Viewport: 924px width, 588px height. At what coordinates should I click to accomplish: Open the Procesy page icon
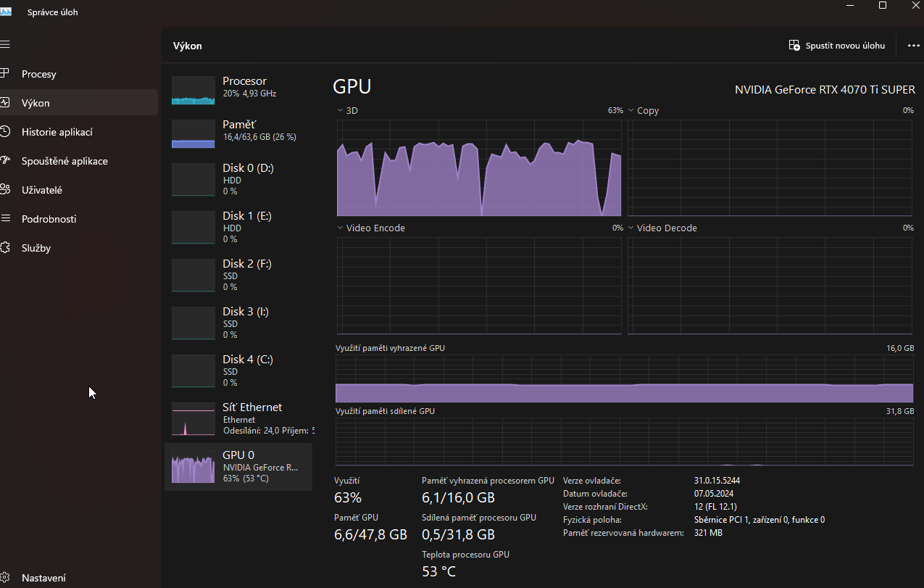5,74
